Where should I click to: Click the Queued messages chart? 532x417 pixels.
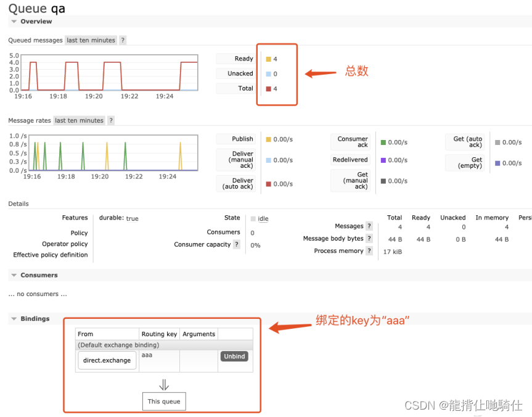pos(109,72)
